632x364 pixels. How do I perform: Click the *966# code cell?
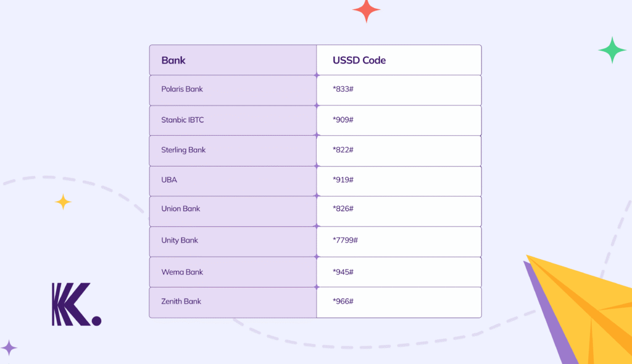(x=399, y=302)
